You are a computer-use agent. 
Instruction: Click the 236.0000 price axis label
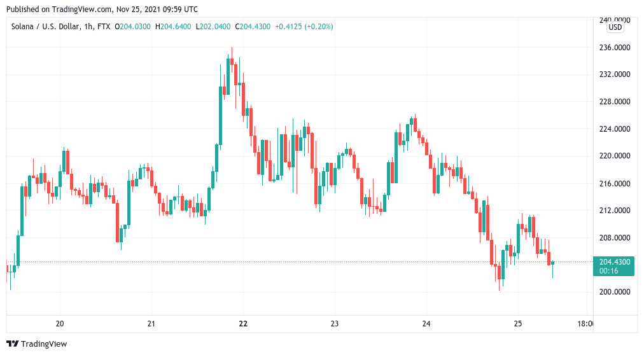pyautogui.click(x=615, y=48)
